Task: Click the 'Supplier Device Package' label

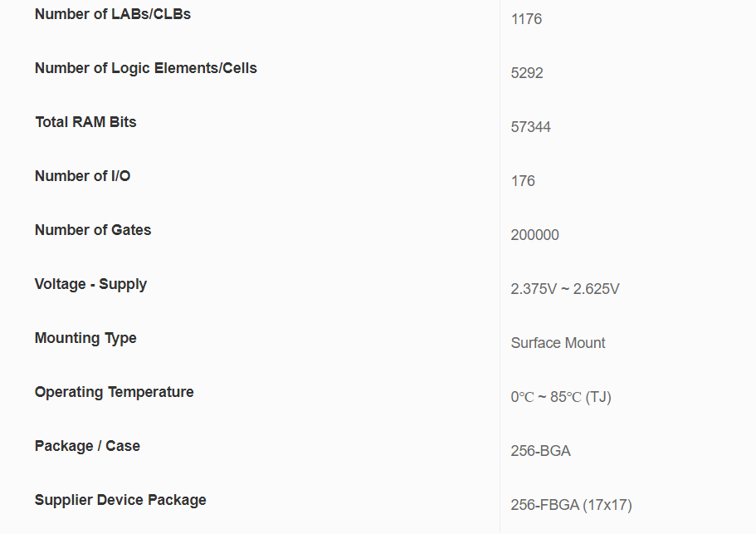Action: tap(120, 500)
